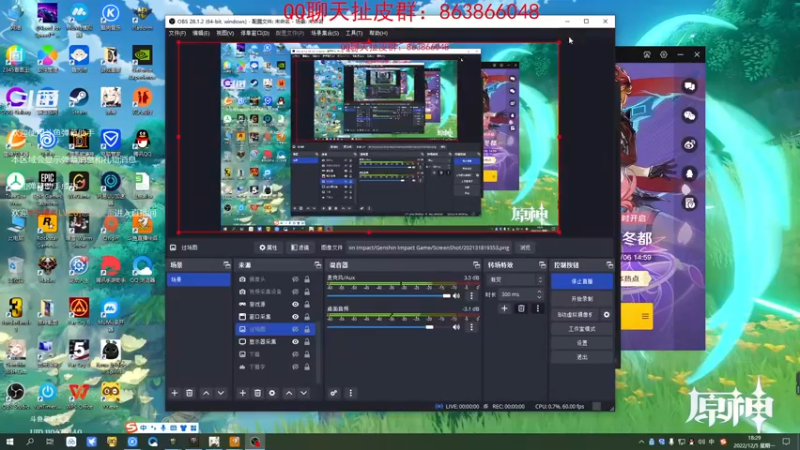Show the selected 过场图 image source
Screen dimensions: 800x450
click(295, 329)
